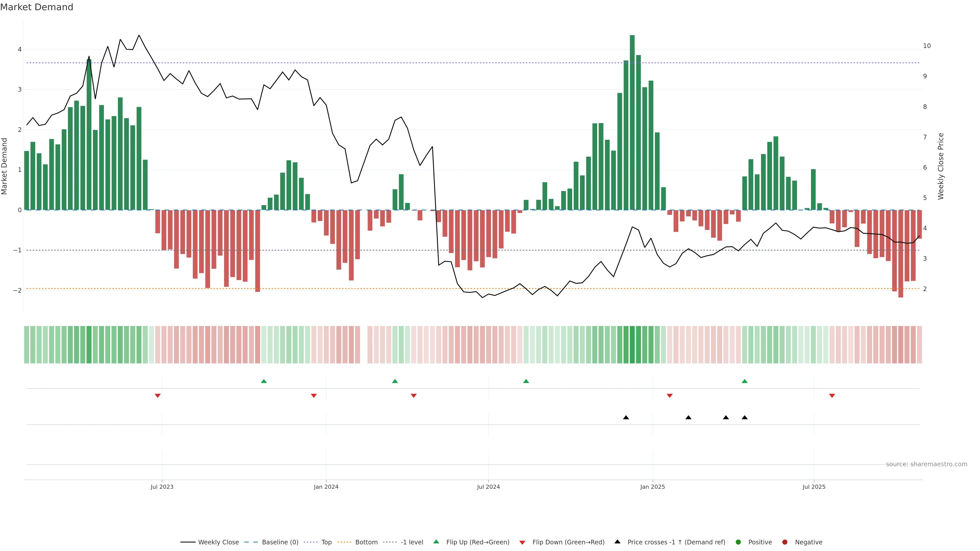Viewport: 980px width, 551px height.
Task: Click the darkest green heatmap cell
Action: pyautogui.click(x=632, y=345)
